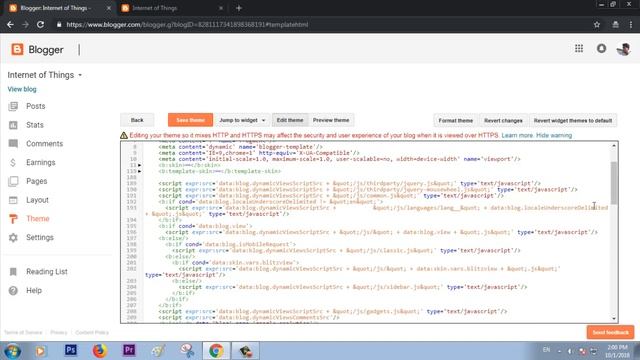Click the Help question mark icon

[13, 291]
